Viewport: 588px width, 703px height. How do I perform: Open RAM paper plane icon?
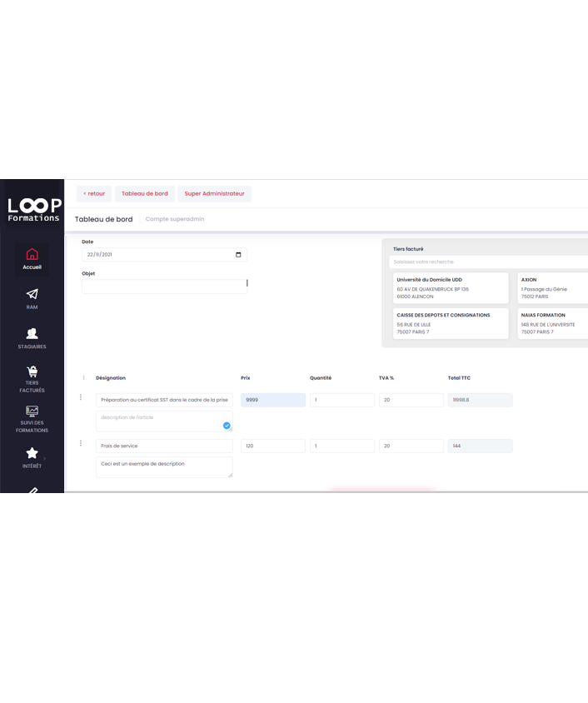pos(32,294)
